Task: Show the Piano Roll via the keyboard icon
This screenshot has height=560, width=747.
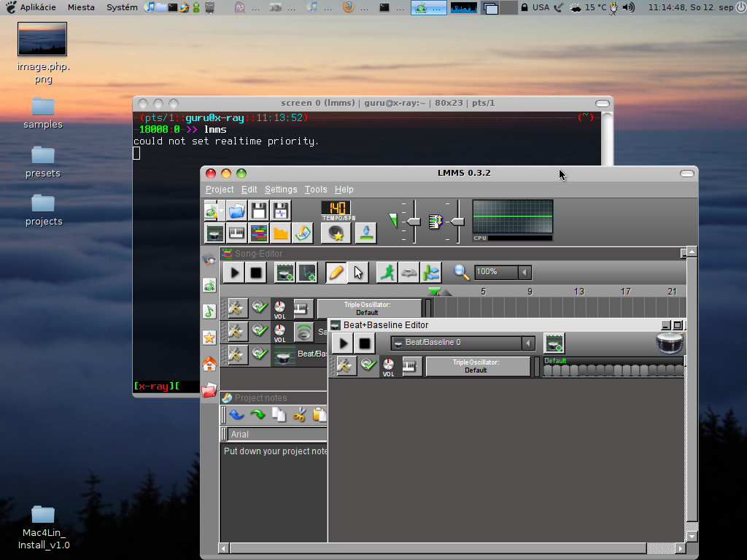Action: click(x=237, y=233)
